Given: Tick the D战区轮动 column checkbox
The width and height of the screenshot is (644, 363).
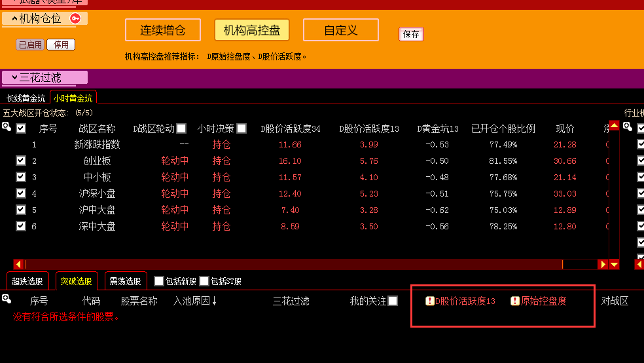Looking at the screenshot, I should [181, 128].
